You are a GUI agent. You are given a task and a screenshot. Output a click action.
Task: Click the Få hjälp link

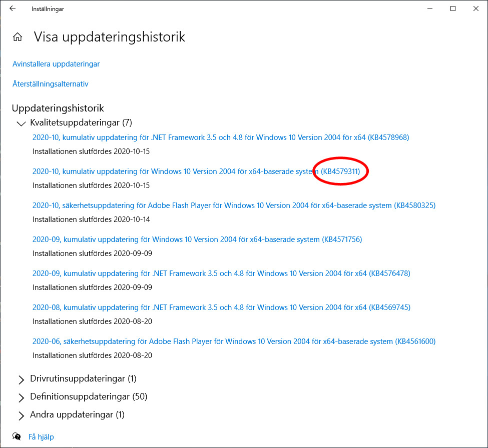[41, 436]
